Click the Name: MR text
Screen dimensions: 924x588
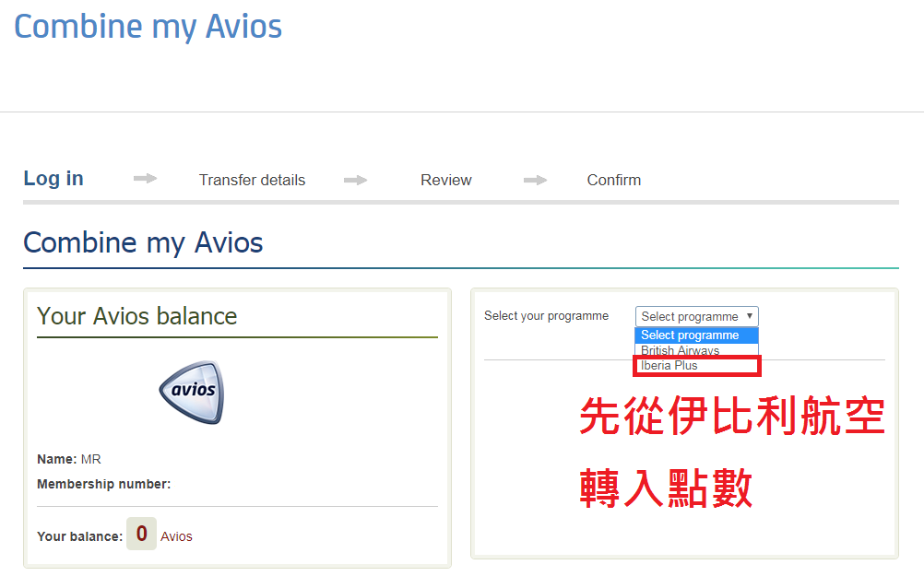(x=69, y=459)
